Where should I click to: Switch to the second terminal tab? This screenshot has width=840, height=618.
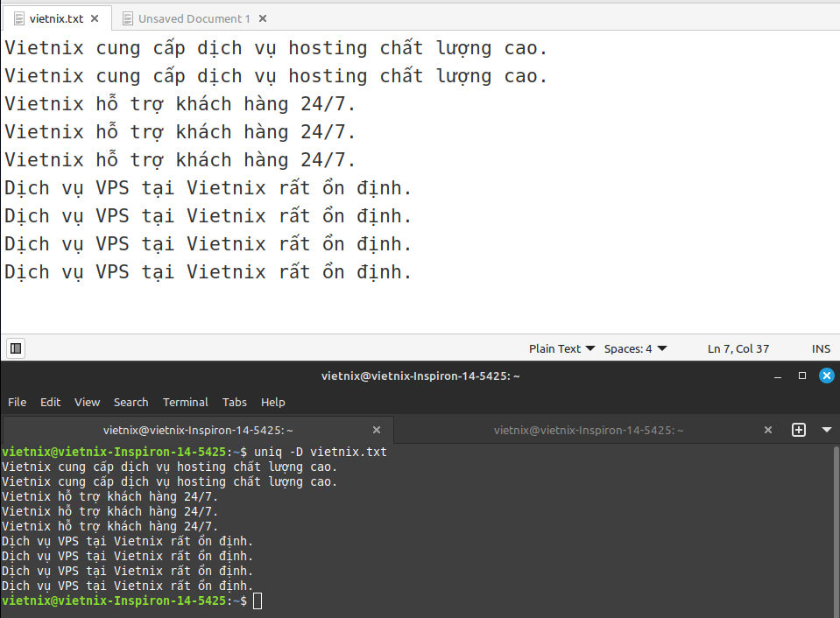[x=589, y=430]
